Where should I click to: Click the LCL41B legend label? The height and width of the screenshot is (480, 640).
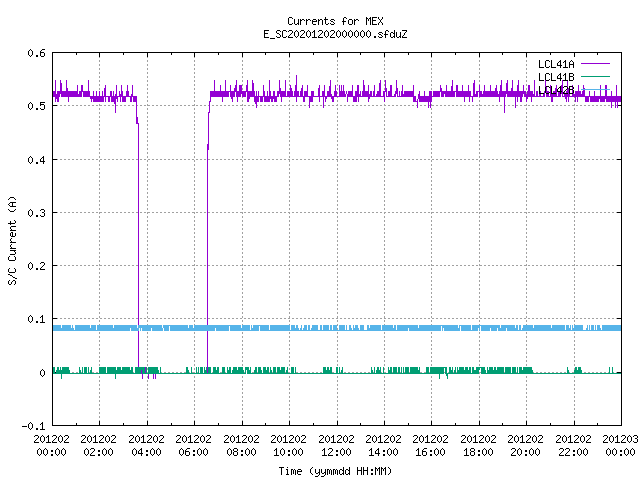tap(556, 77)
